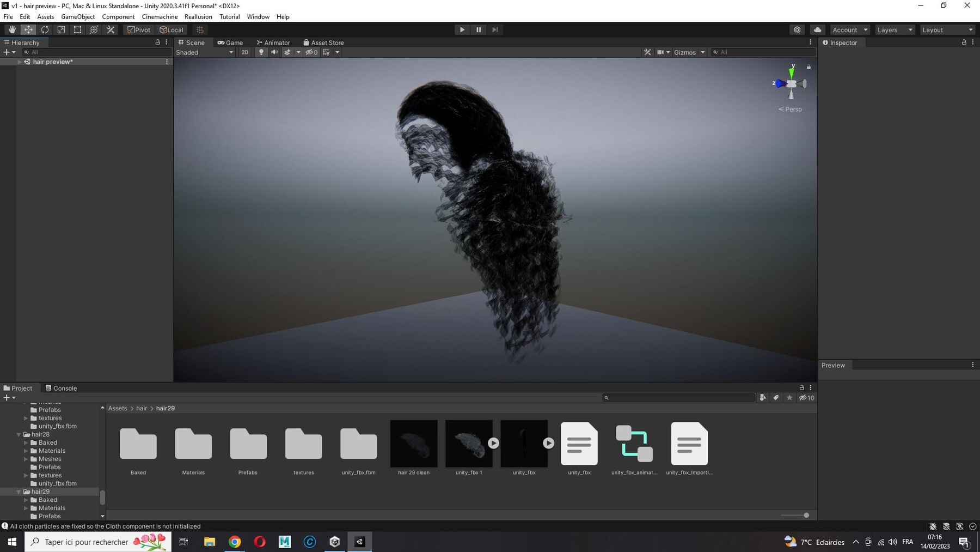The height and width of the screenshot is (552, 980).
Task: Open the Shaded draw mode dropdown
Action: 205,52
